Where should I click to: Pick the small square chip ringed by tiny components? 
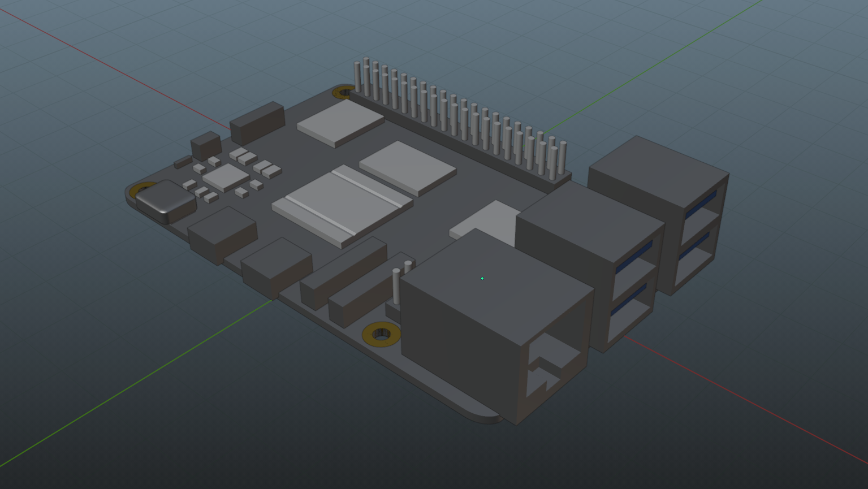pos(226,178)
